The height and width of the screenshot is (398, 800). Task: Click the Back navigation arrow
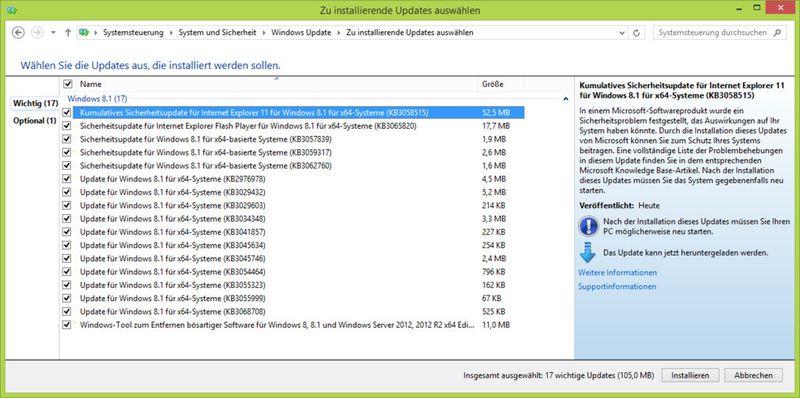coord(18,33)
